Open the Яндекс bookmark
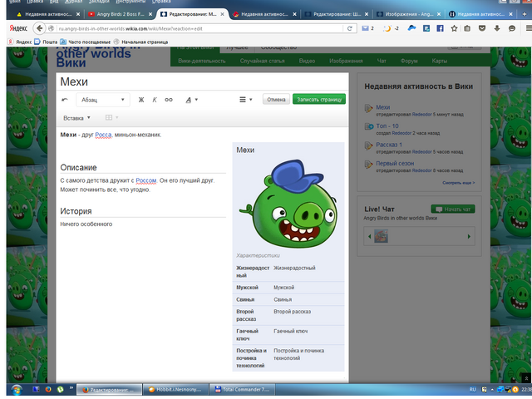Image resolution: width=532 pixels, height=399 pixels. point(20,42)
